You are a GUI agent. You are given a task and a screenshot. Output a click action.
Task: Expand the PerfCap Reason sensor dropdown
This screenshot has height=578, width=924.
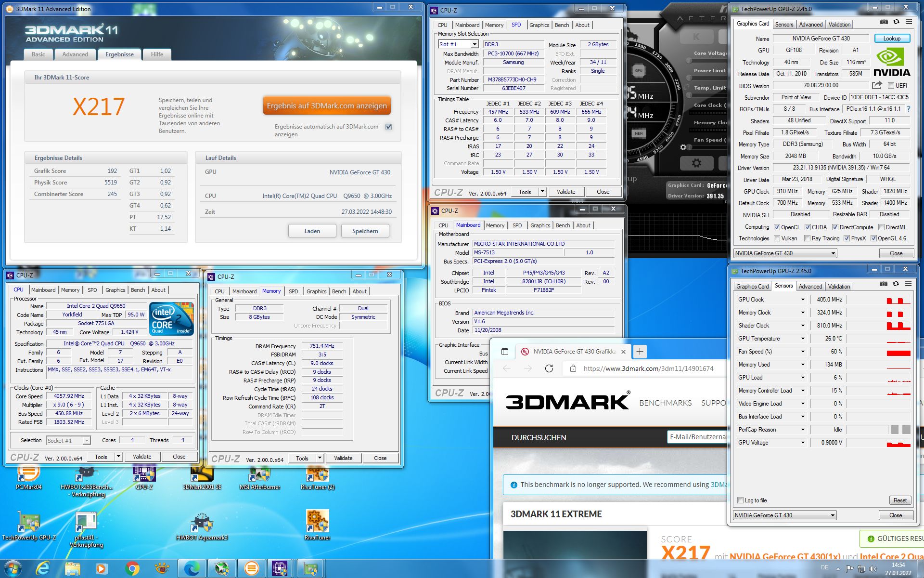coord(803,430)
